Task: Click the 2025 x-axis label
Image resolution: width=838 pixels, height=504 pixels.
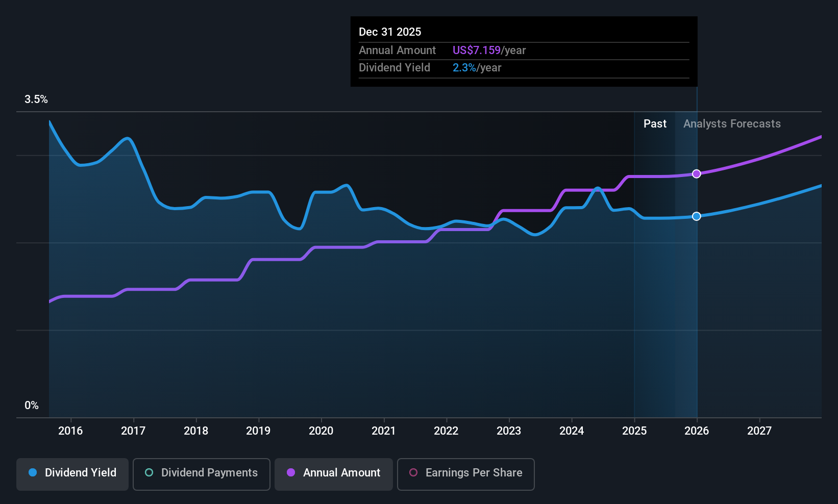Action: (x=634, y=431)
